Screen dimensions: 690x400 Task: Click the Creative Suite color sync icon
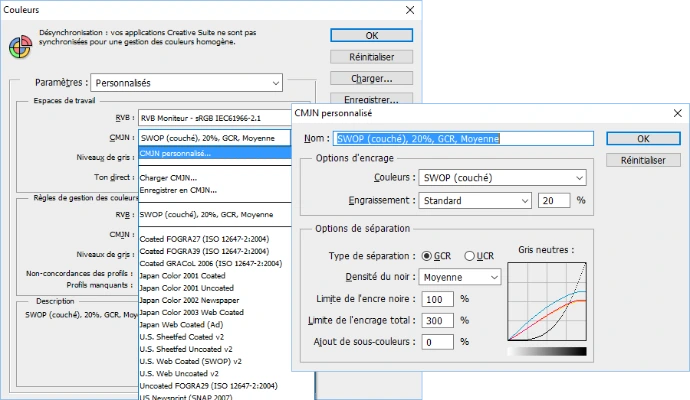click(x=19, y=44)
